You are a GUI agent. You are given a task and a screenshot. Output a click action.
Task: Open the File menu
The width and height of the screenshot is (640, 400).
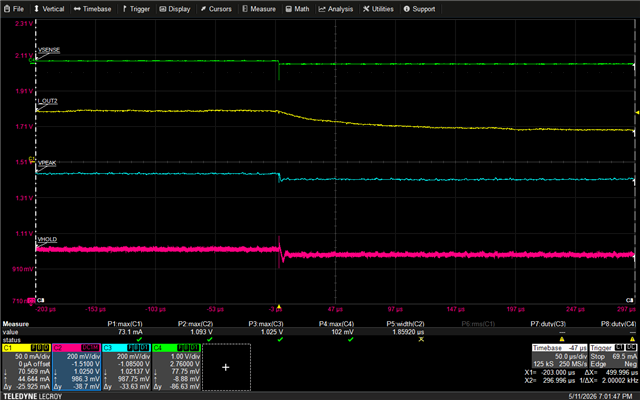(x=14, y=9)
